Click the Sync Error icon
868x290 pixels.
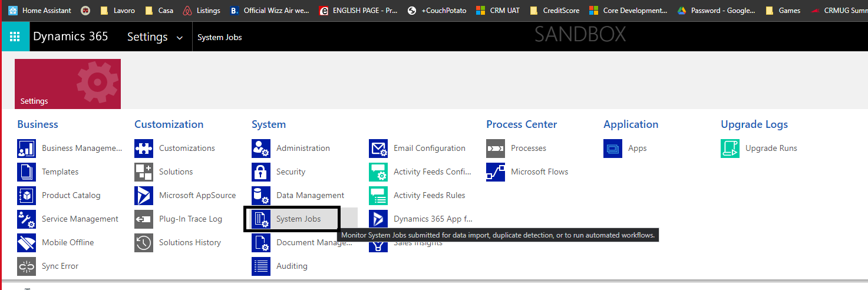point(27,266)
